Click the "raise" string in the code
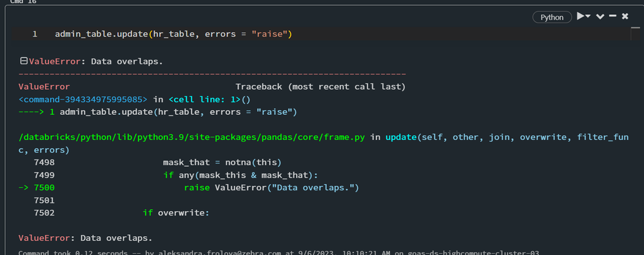The height and width of the screenshot is (255, 644). click(x=270, y=34)
